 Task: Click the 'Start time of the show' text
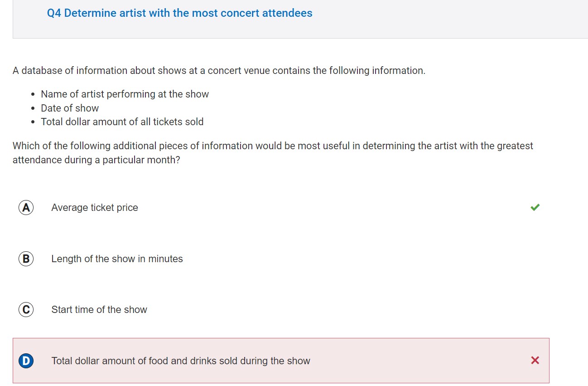coord(99,309)
